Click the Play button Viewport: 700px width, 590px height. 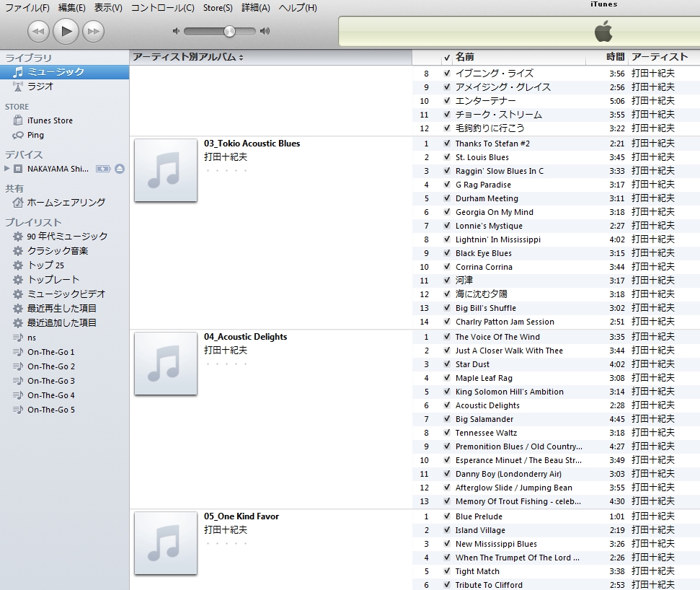coord(66,31)
